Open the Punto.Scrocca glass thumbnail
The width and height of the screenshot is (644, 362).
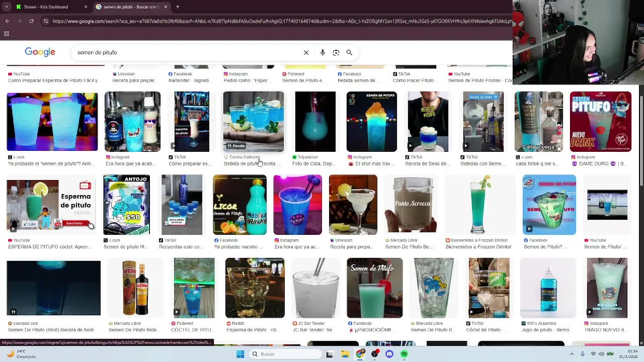tap(412, 205)
